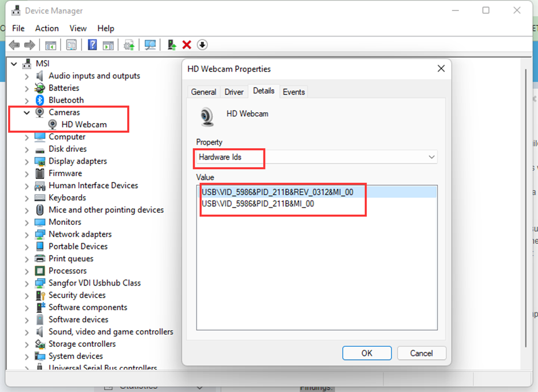Click the Human Interface Devices icon
The width and height of the screenshot is (538, 392).
click(x=40, y=185)
